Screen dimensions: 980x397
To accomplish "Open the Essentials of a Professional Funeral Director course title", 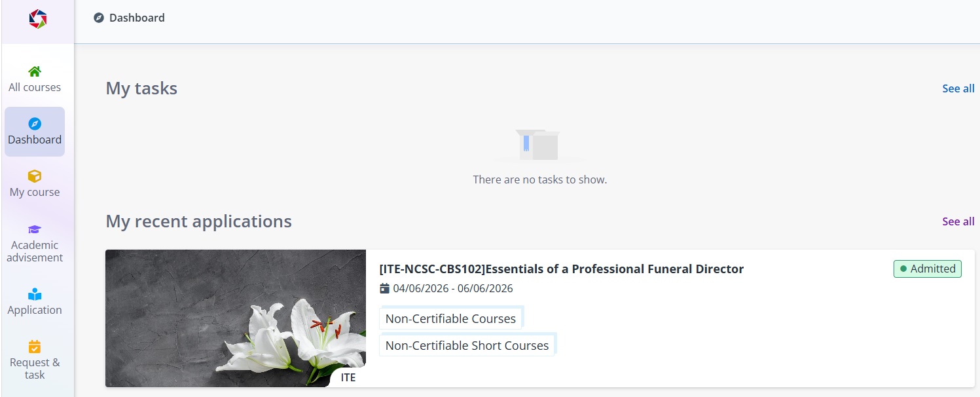I will 561,269.
